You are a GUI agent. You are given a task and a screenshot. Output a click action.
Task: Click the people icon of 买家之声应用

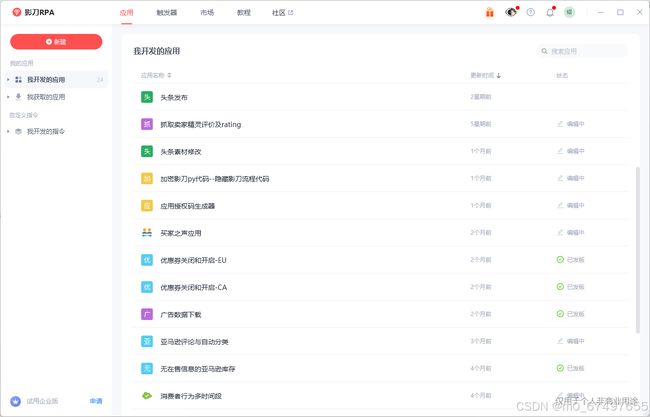pos(147,233)
